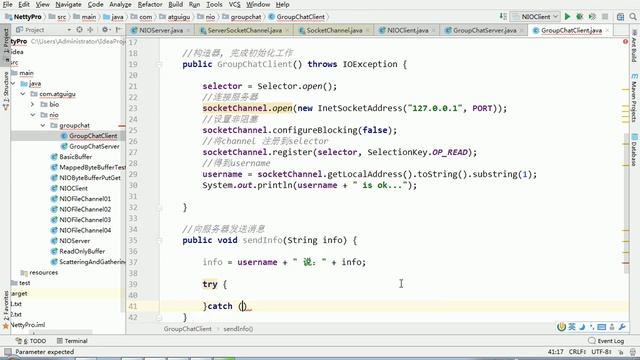
Task: Click the yellow warning stripe mark beside line 21
Action: click(626, 89)
